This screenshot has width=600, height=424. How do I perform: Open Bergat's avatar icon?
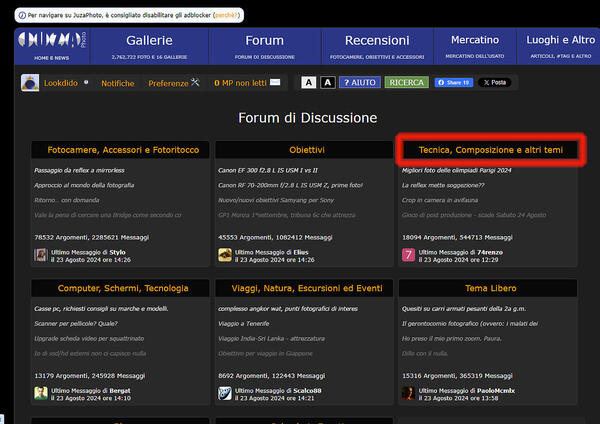(41, 393)
